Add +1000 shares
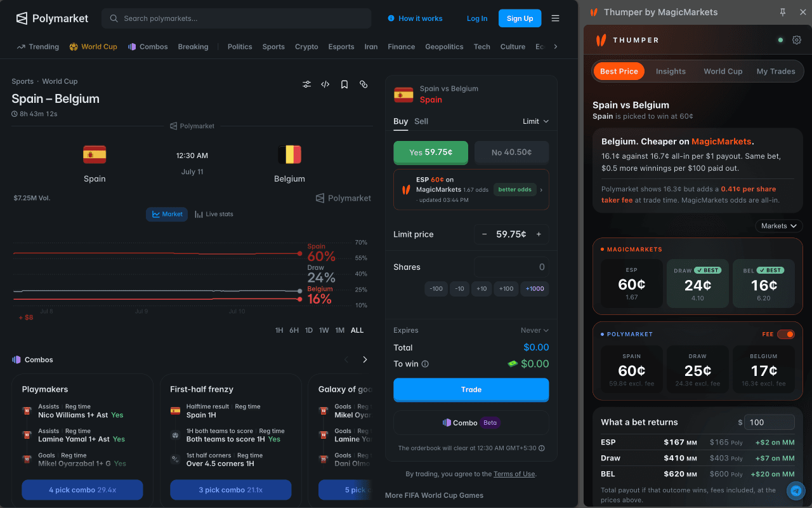812x508 pixels. [535, 289]
